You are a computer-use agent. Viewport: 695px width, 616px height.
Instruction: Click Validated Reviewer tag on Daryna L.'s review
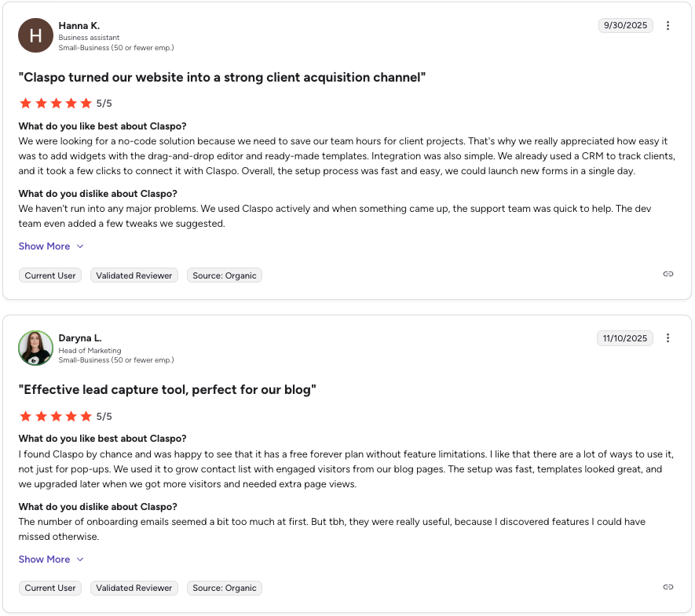(134, 588)
